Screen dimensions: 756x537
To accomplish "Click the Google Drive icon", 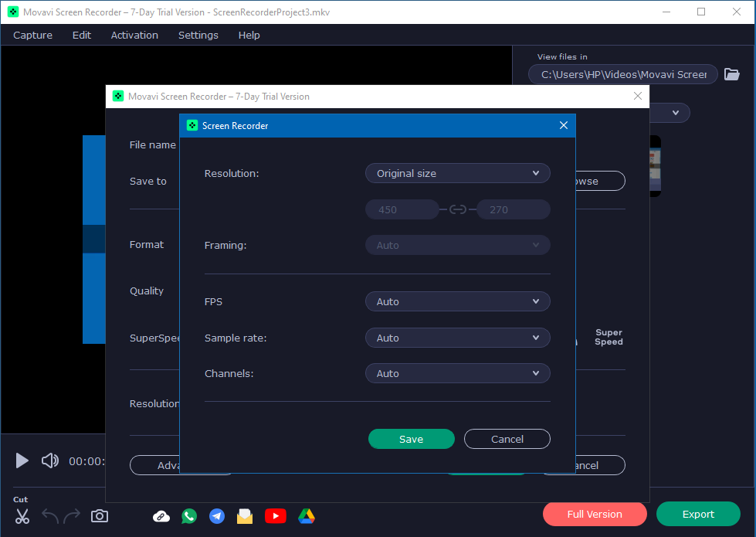I will tap(307, 516).
